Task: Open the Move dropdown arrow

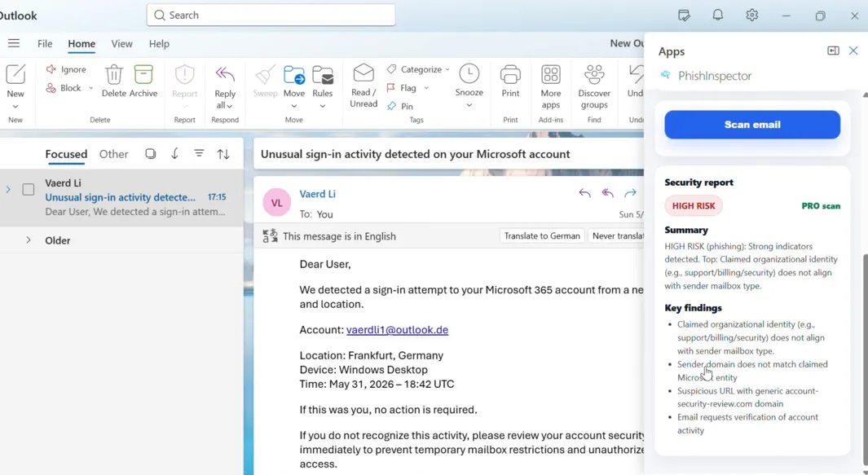Action: 294,106
